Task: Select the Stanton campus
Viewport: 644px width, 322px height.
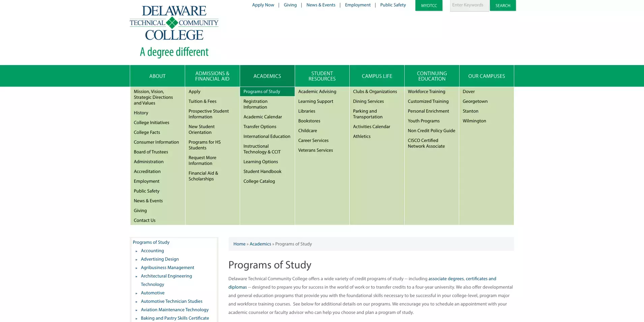Action: (470, 111)
